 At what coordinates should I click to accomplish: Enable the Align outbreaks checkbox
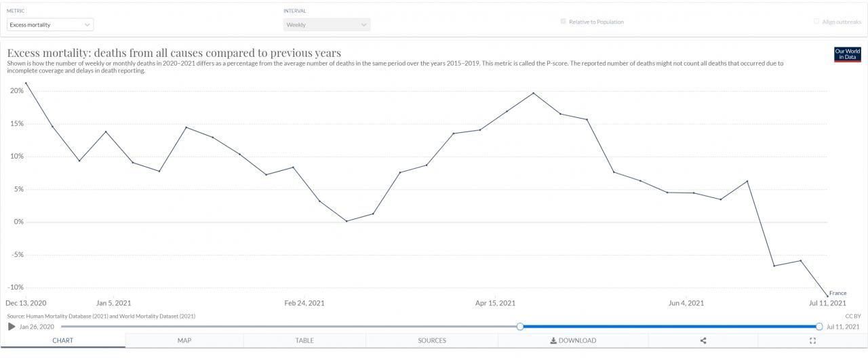tap(816, 22)
